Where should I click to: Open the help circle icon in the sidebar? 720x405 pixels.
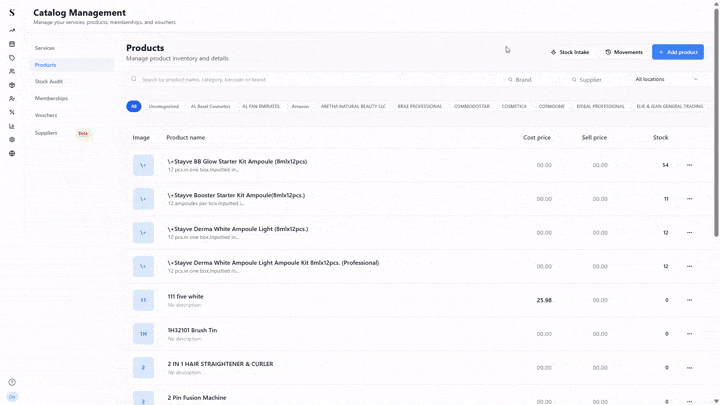coord(12,382)
